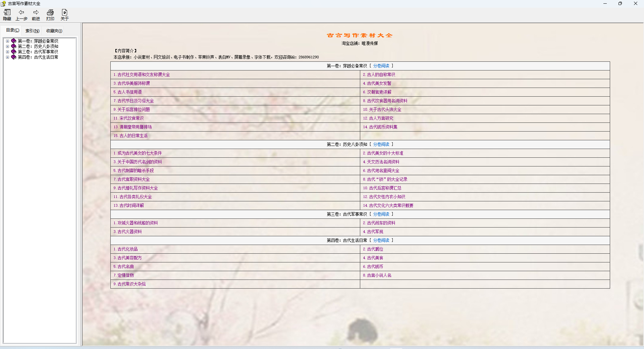
Task: Open the About (关于) toolbar icon
Action: coord(65,12)
